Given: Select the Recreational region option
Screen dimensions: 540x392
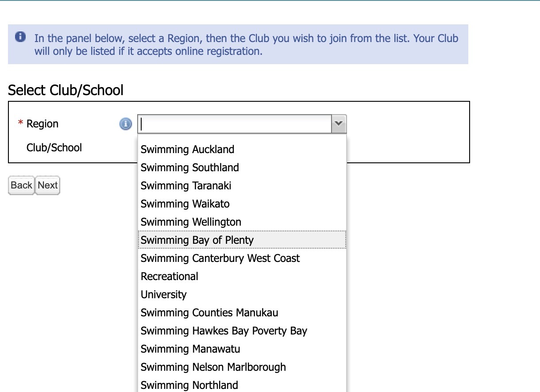Looking at the screenshot, I should tap(169, 276).
